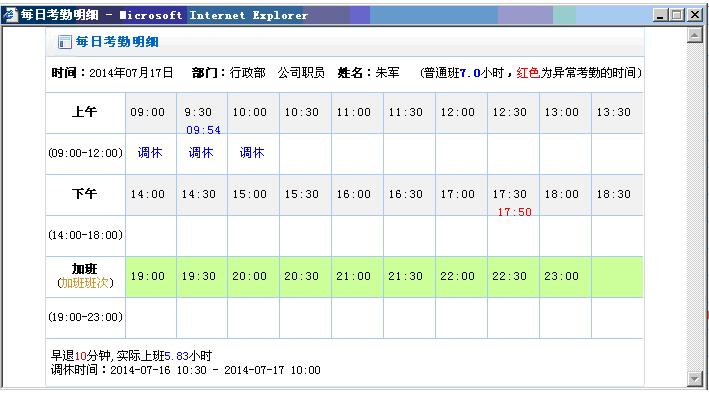The image size is (709, 400).
Task: Maximize the Internet Explorer window
Action: tap(678, 15)
